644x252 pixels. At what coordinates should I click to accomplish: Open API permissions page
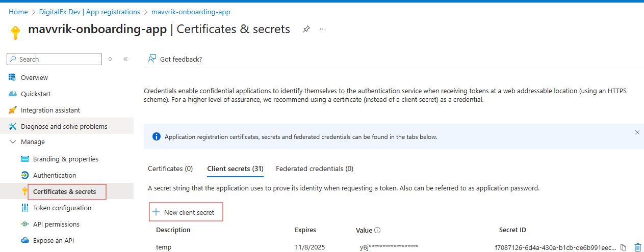pyautogui.click(x=56, y=225)
